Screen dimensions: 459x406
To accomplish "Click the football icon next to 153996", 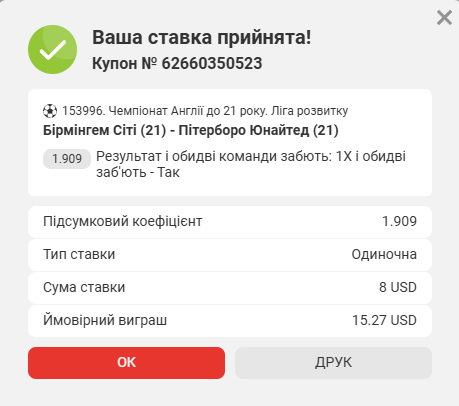I will (50, 111).
